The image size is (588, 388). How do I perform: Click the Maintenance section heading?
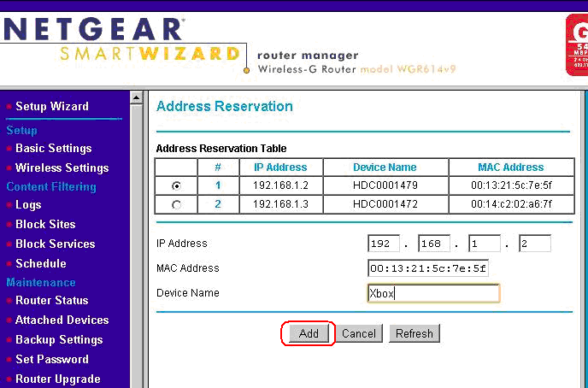(x=41, y=282)
